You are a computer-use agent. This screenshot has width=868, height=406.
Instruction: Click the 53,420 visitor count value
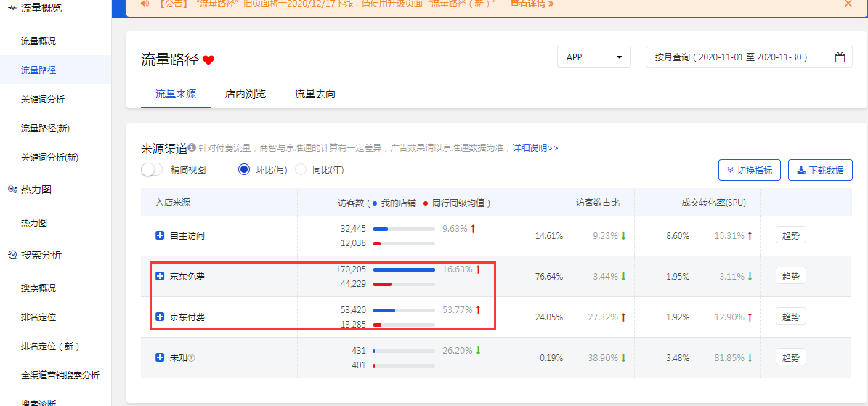tap(353, 310)
